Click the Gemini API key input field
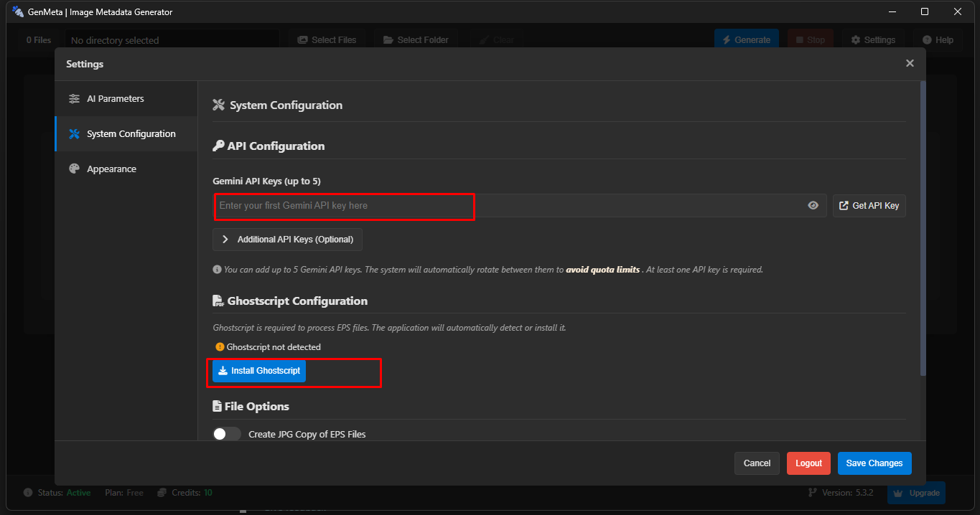The height and width of the screenshot is (515, 980). [344, 207]
